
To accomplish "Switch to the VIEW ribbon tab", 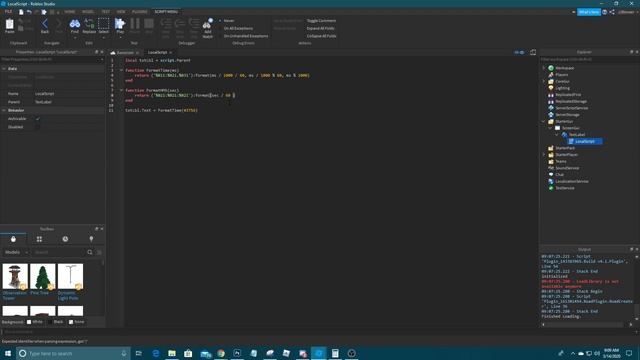I will (121, 12).
